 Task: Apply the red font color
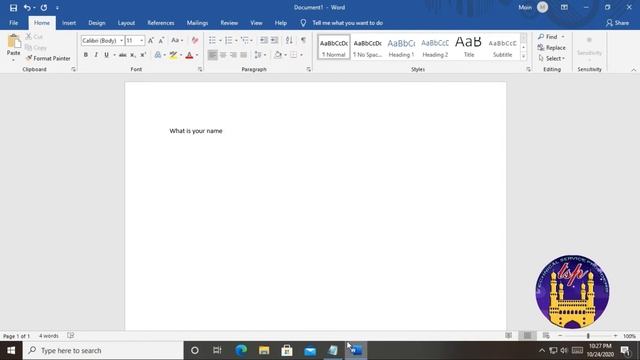pyautogui.click(x=189, y=55)
